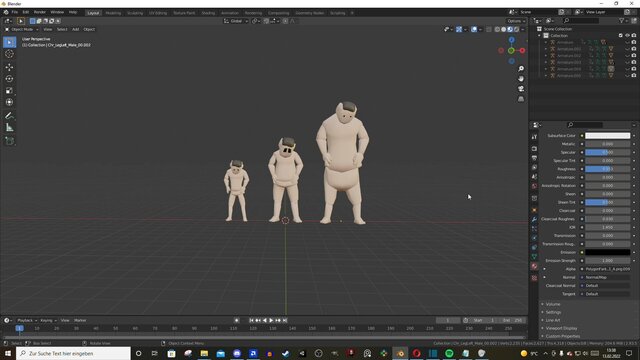
Task: Expand the Viewport Display panel
Action: (x=561, y=328)
